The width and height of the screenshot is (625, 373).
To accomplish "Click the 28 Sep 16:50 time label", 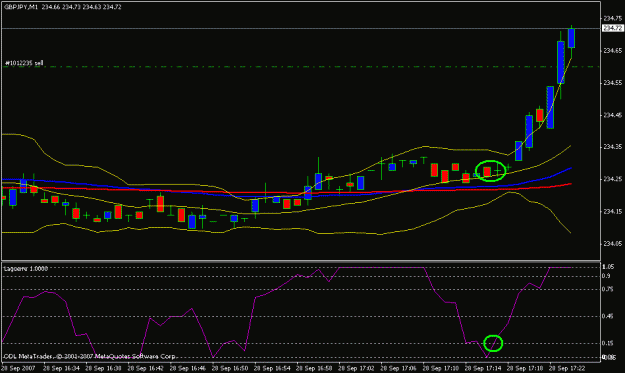I will click(x=230, y=368).
